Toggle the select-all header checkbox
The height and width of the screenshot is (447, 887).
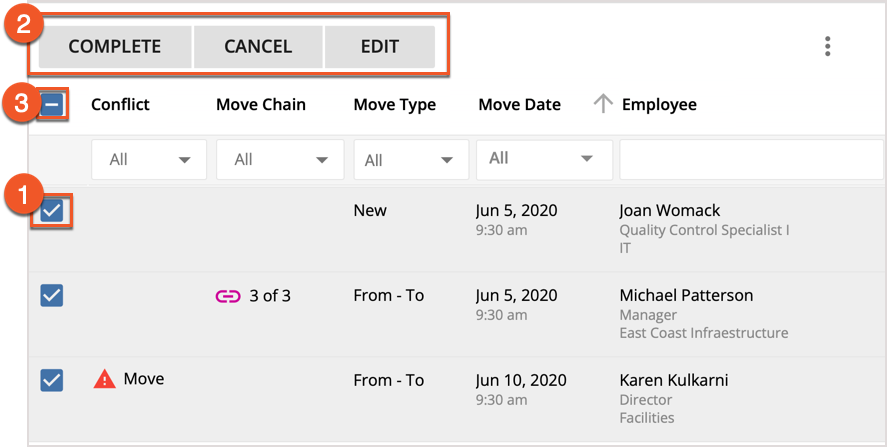click(x=51, y=105)
